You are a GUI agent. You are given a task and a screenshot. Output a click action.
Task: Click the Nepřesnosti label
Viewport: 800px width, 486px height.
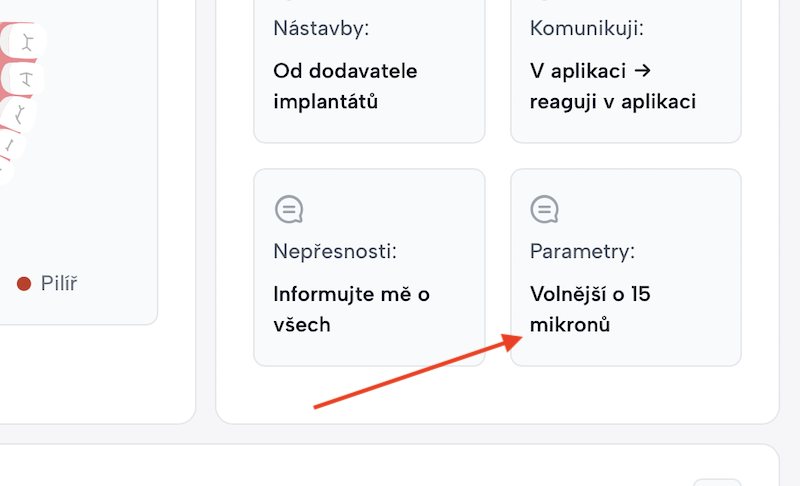[335, 251]
